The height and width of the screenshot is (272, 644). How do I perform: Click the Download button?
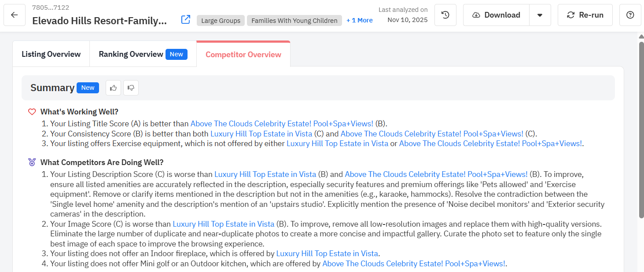tap(496, 15)
